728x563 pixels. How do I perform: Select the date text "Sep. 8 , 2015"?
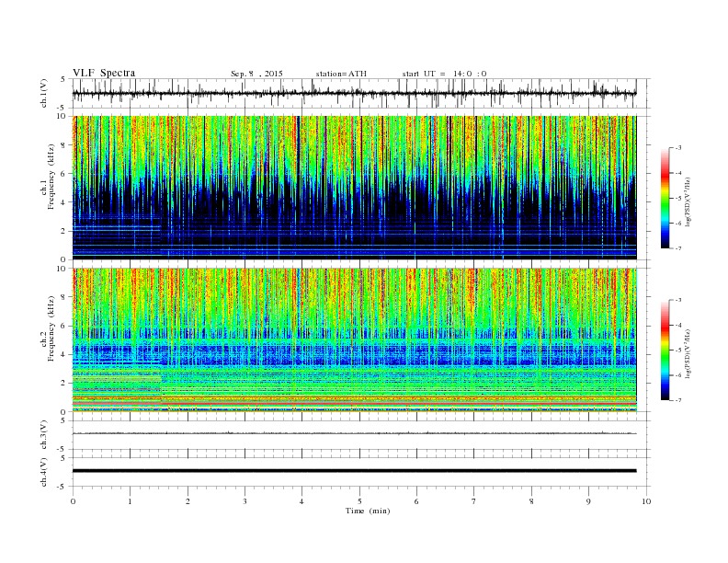tap(256, 74)
